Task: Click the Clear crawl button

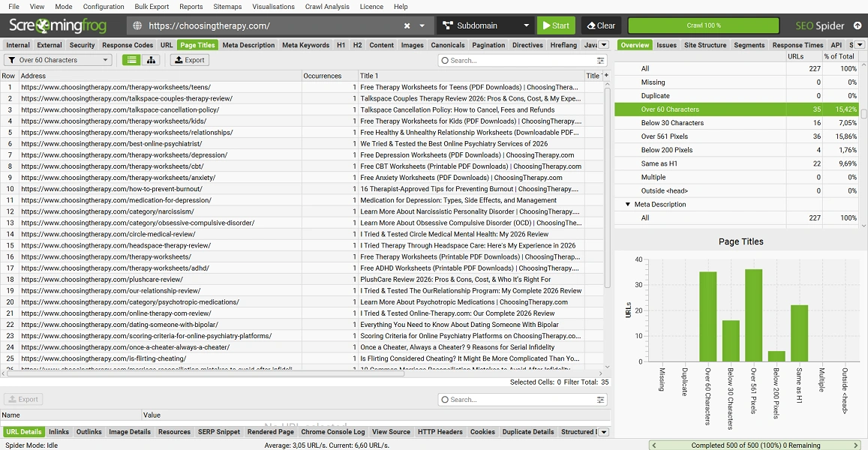Action: (x=601, y=25)
